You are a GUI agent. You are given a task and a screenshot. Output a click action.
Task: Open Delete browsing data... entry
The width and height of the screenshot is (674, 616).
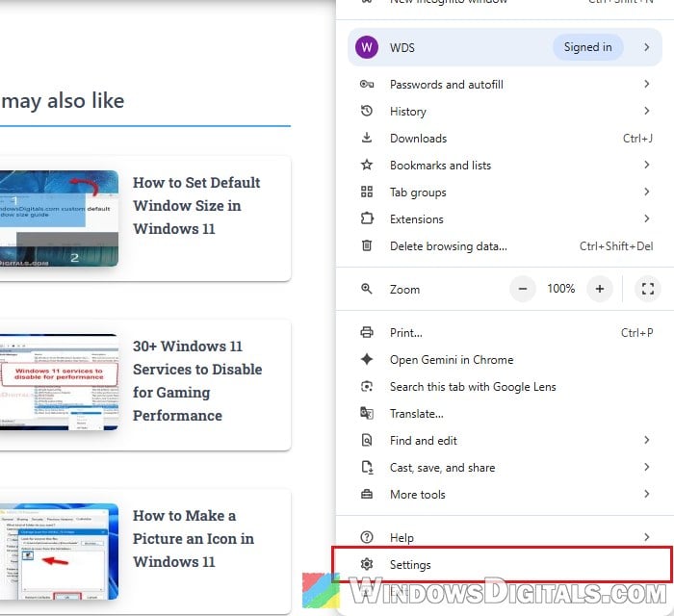(505, 246)
